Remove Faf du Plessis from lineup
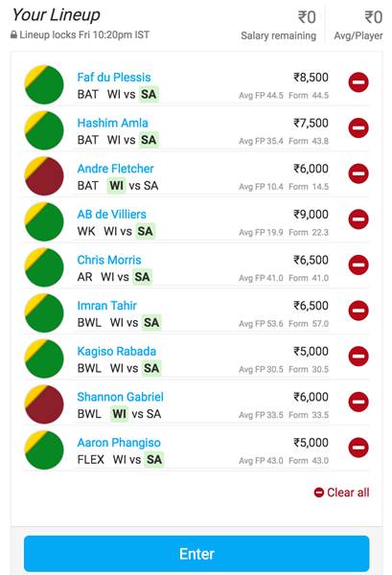 pos(358,82)
